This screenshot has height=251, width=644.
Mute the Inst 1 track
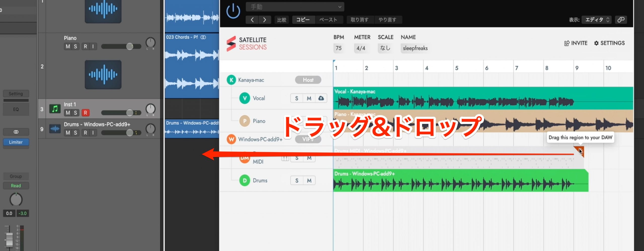point(68,113)
